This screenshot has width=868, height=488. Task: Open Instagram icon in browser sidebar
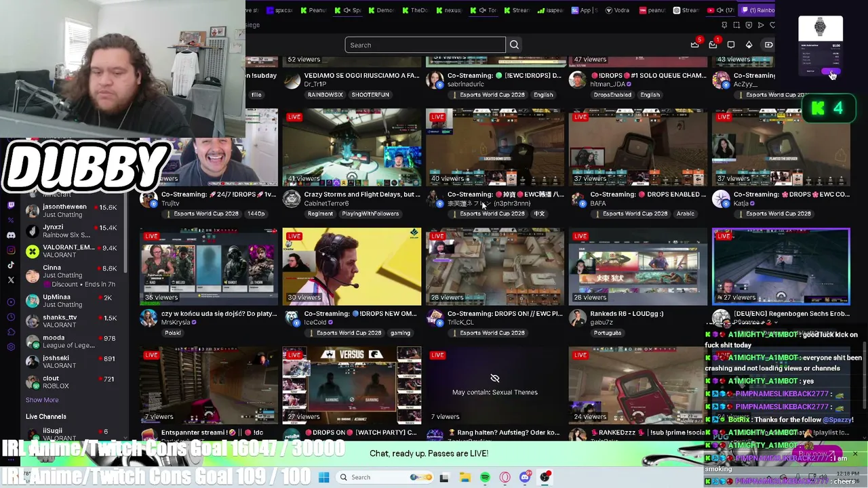coord(11,250)
